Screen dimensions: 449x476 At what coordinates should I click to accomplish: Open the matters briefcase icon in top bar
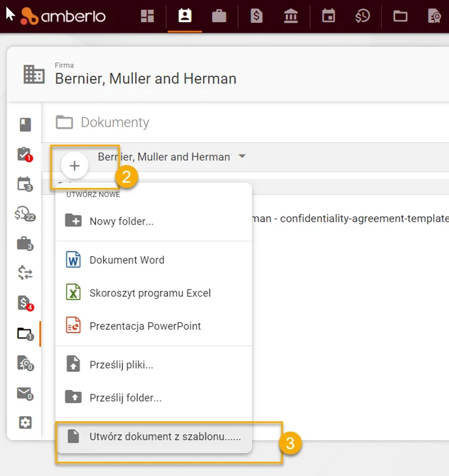click(219, 16)
